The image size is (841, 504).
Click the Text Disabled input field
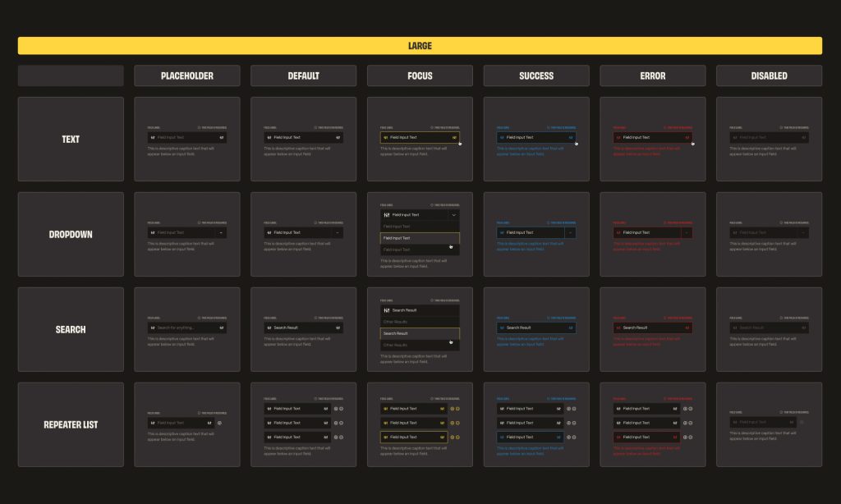tap(769, 137)
